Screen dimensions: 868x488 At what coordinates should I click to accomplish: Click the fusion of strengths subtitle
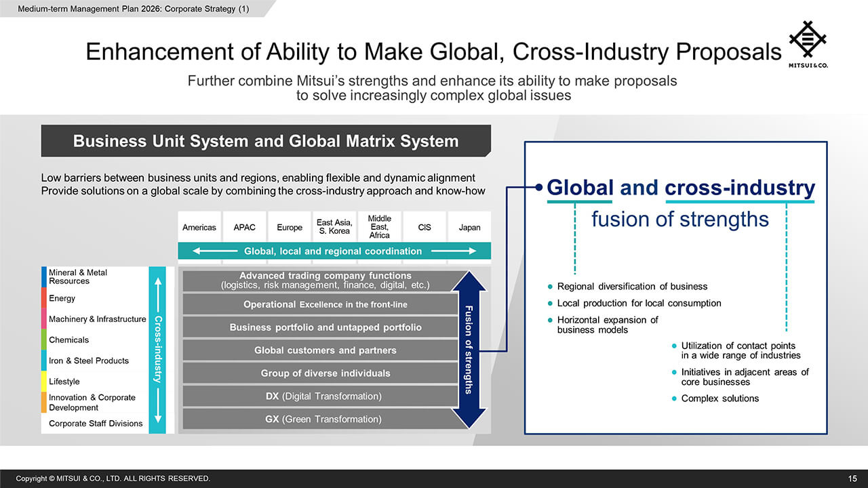coord(680,220)
